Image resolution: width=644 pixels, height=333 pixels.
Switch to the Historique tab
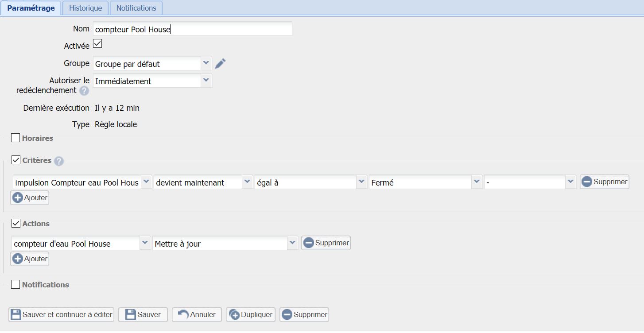pos(85,8)
